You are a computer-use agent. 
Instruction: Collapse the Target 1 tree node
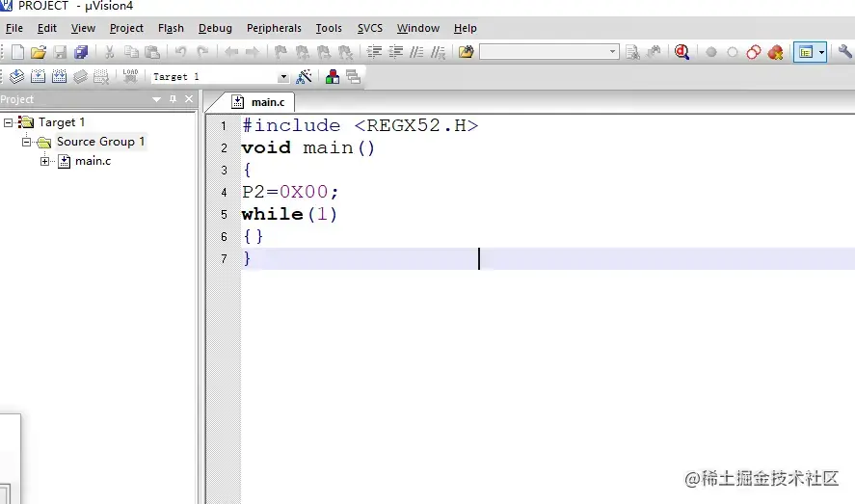(x=8, y=122)
